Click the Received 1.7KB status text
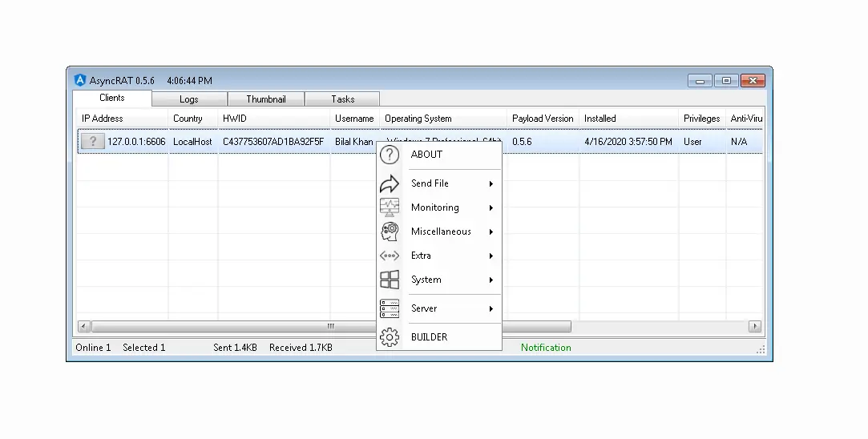Viewport: 868px width, 439px height. [x=301, y=348]
